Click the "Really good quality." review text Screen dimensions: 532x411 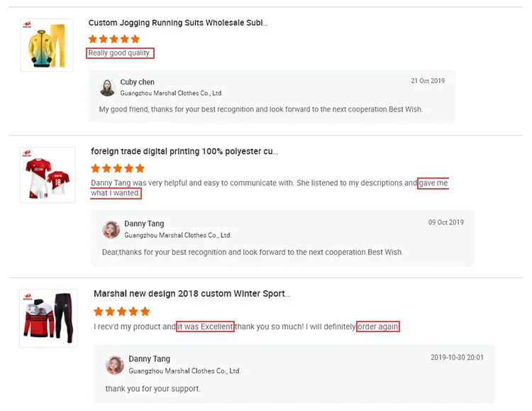120,53
